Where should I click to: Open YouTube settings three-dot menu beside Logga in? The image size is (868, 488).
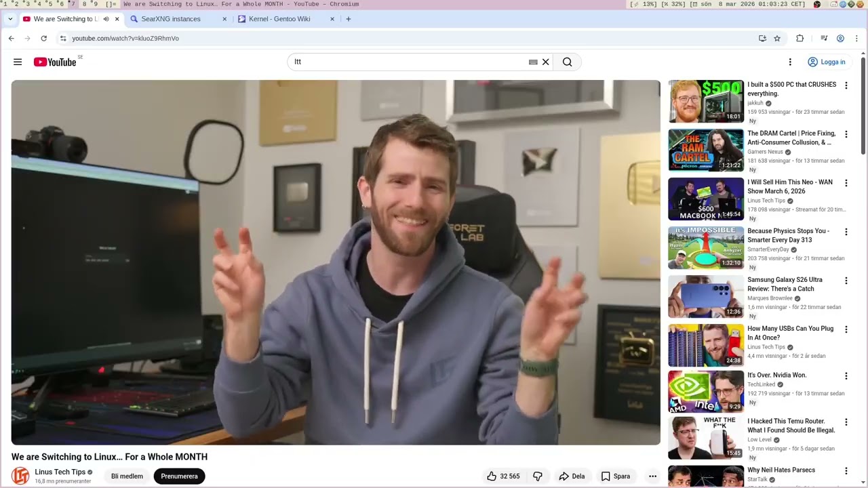point(790,62)
